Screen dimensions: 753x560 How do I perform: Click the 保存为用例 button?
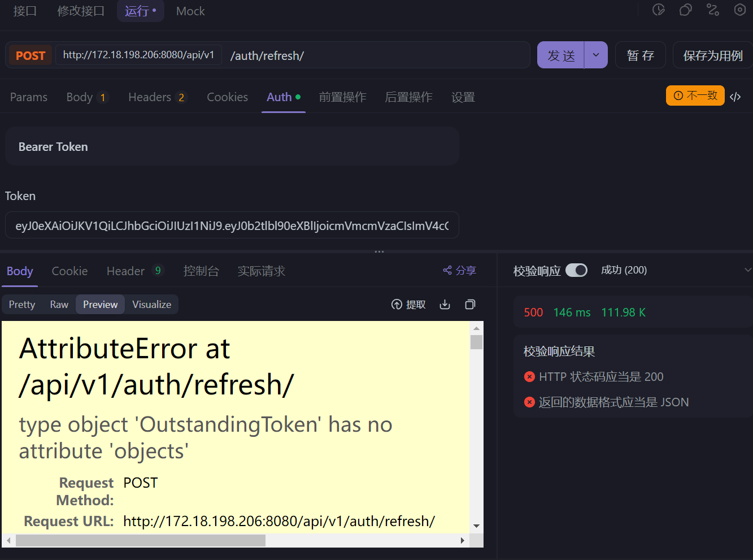pos(713,55)
